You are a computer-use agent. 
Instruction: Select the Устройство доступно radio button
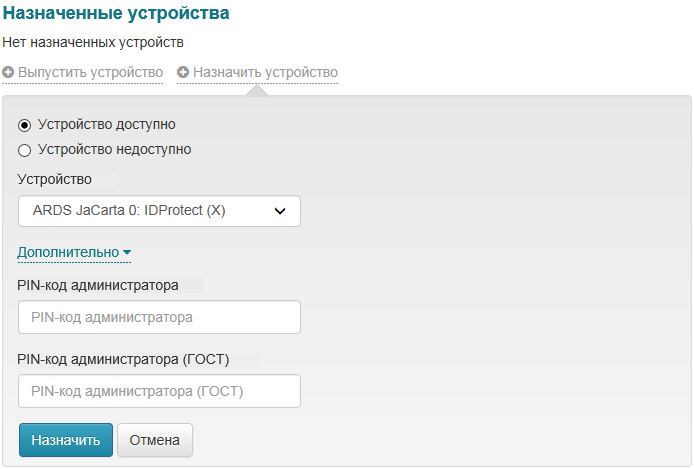coord(25,125)
